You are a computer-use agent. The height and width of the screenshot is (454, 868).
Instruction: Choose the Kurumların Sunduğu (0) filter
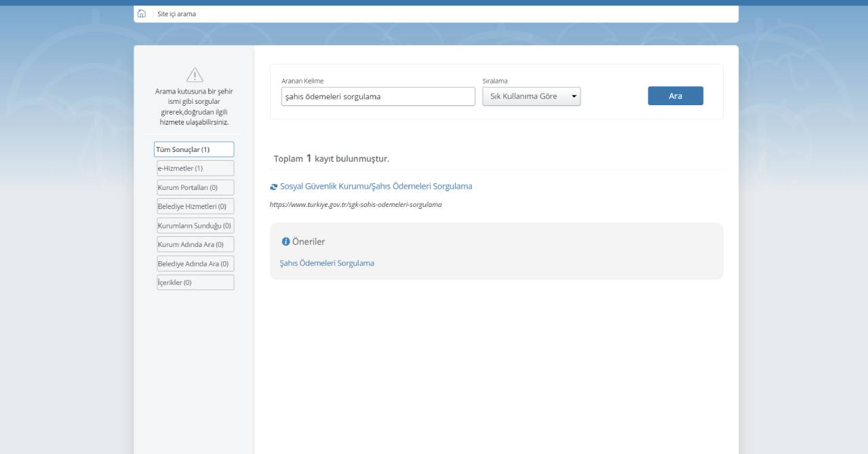coord(195,225)
